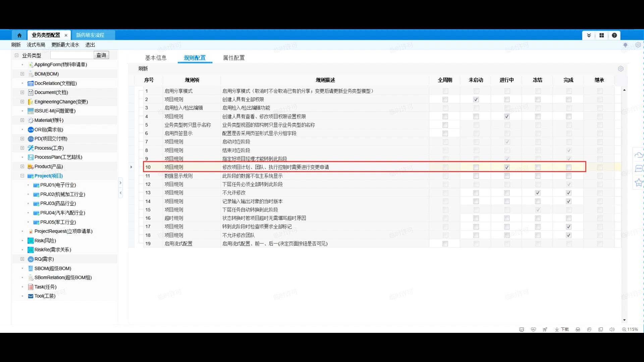Screen dimensions: 644x362
Task: Select PRJ03(药品行业) under Project
Action: tap(58, 203)
